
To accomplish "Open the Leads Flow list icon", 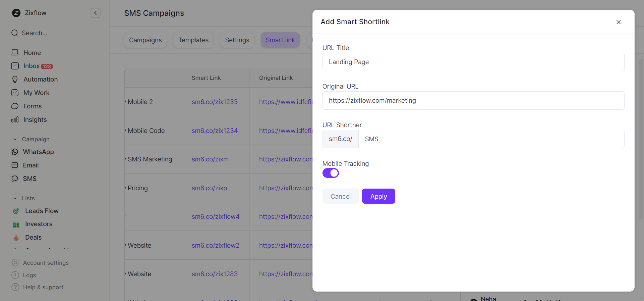I will 16,211.
